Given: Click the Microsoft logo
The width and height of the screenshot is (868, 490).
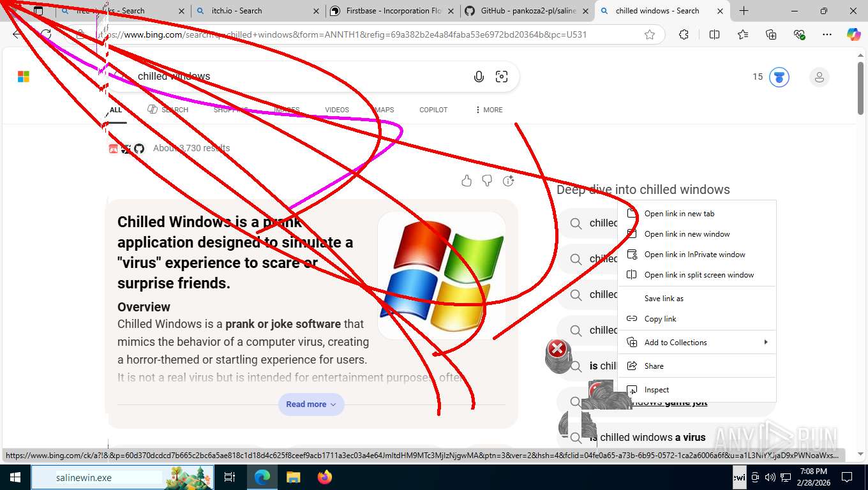Looking at the screenshot, I should (x=24, y=77).
